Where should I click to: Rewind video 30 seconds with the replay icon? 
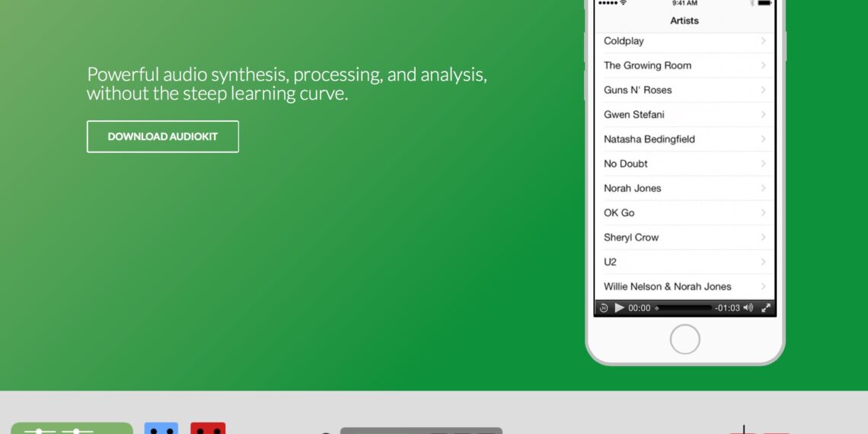point(604,308)
